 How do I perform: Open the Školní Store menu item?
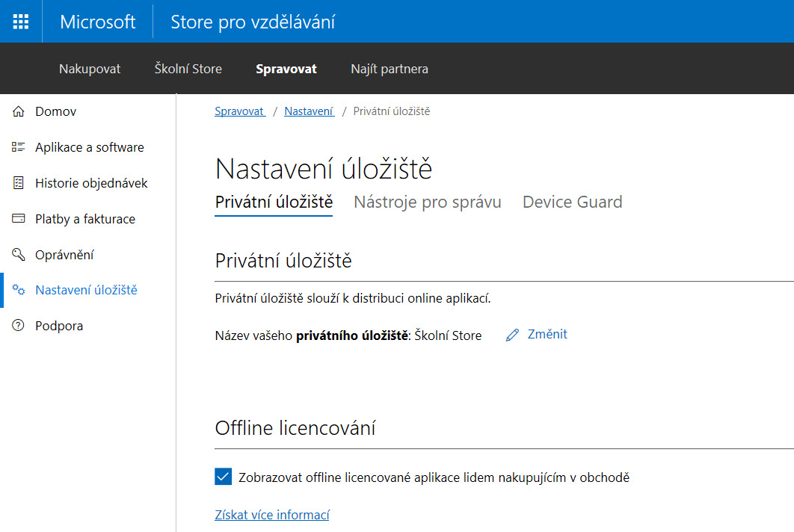click(x=188, y=69)
